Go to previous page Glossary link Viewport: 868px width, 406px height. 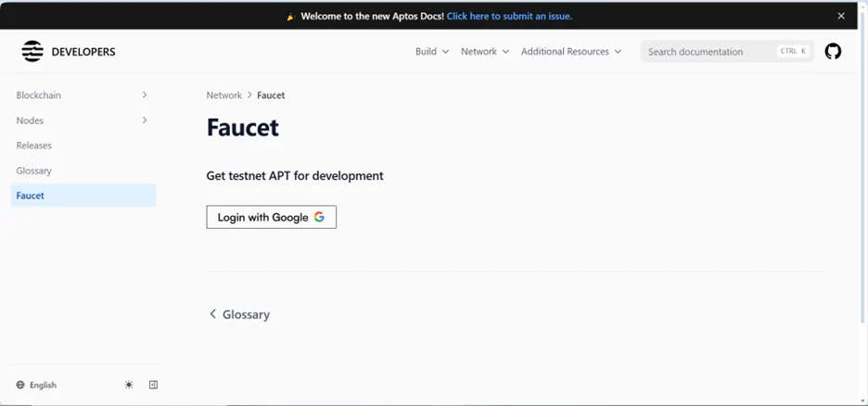pyautogui.click(x=239, y=314)
